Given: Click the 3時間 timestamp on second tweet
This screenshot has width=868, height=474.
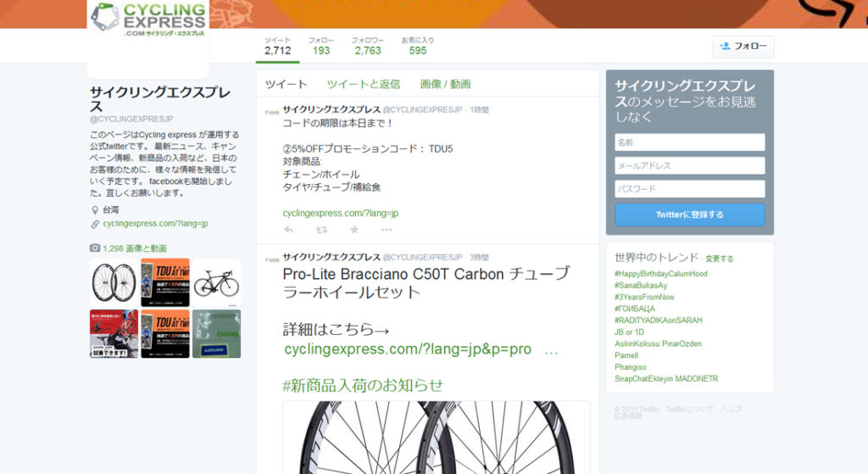Looking at the screenshot, I should tap(480, 257).
